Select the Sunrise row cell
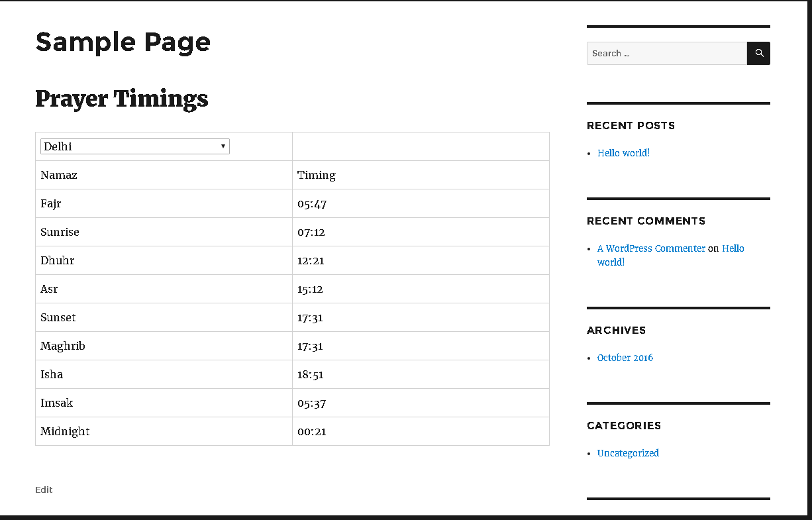This screenshot has width=812, height=520. point(60,232)
